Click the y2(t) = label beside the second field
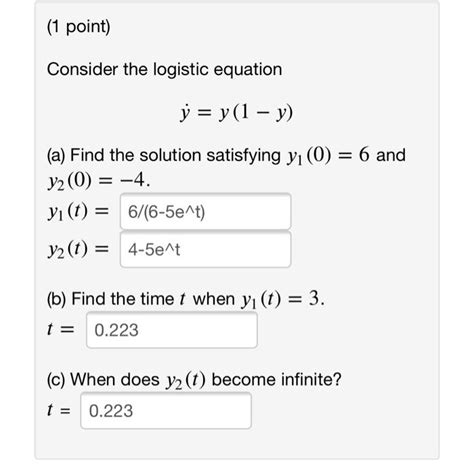This screenshot has width=474, height=466. coord(78,250)
